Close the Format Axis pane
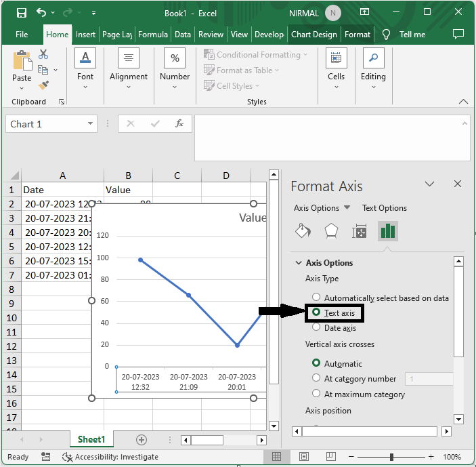Screen dimensions: 476x467 coord(458,184)
